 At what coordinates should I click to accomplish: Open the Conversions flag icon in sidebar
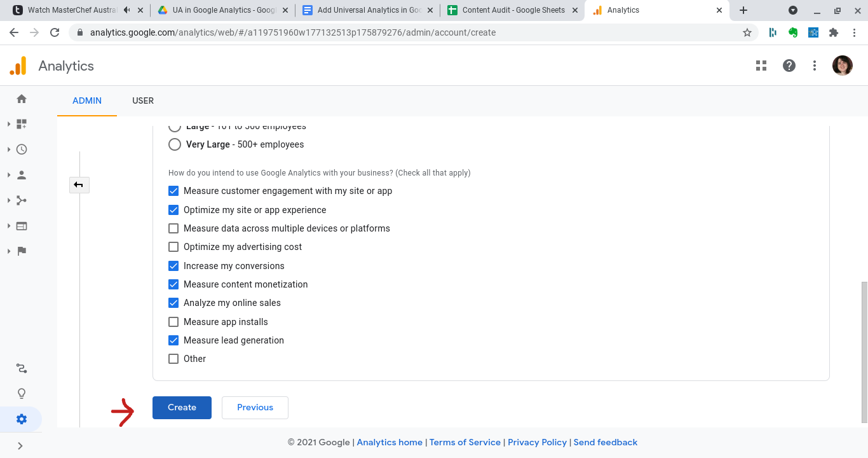(22, 251)
